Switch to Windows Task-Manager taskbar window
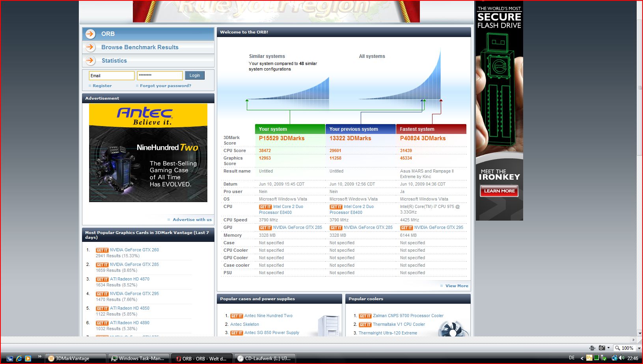The width and height of the screenshot is (643, 364). click(140, 358)
